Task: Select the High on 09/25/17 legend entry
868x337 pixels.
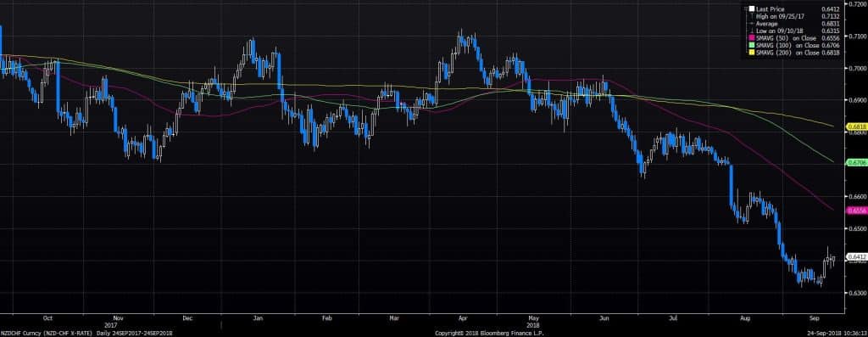Action: [x=793, y=17]
